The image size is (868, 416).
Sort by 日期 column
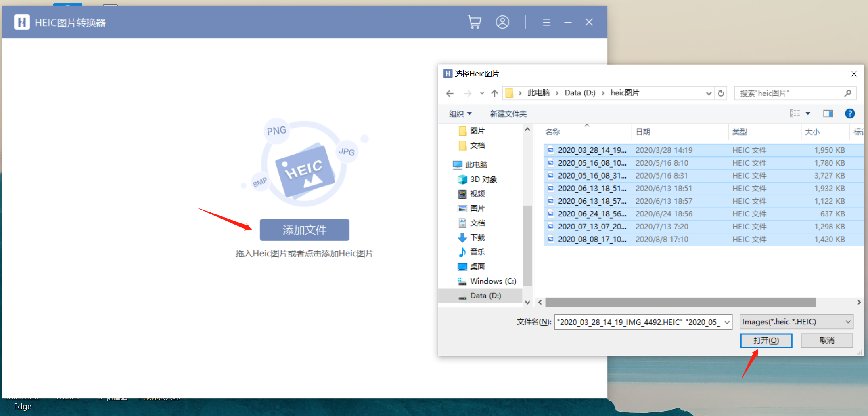[x=643, y=132]
